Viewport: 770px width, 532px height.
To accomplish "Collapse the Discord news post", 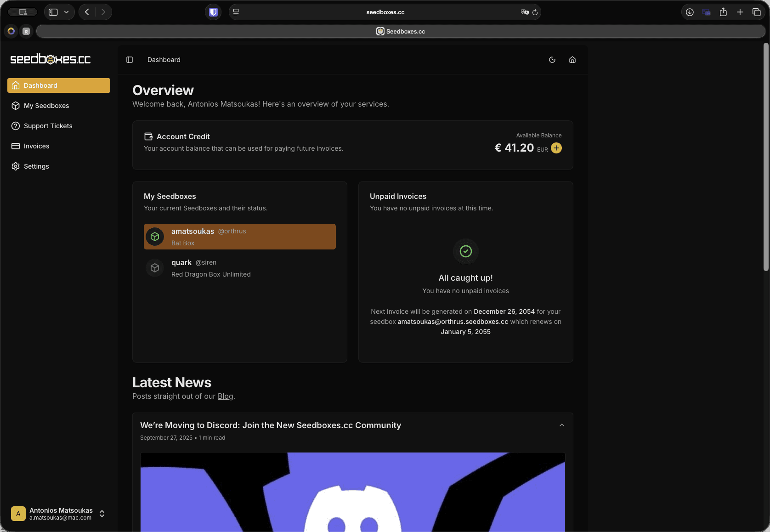I will (562, 425).
